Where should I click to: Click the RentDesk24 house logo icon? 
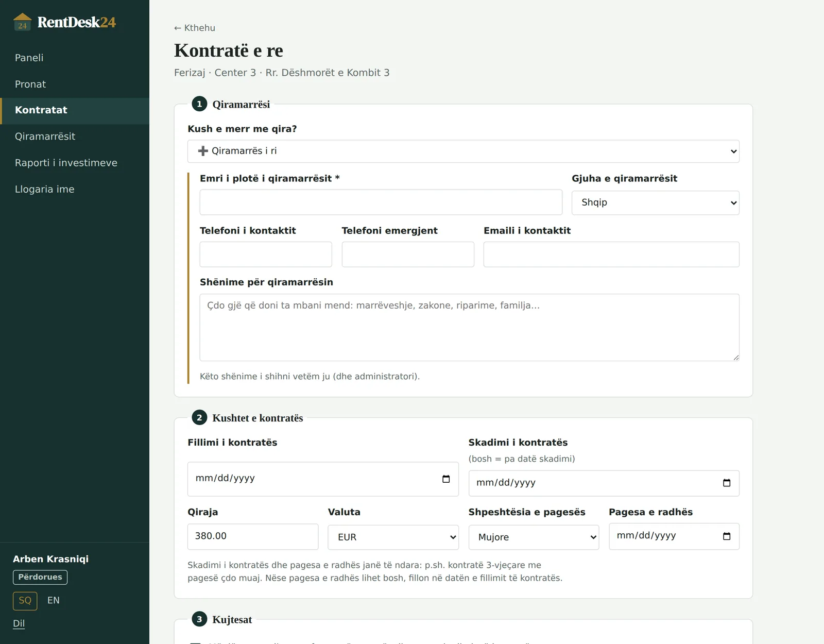[x=22, y=22]
